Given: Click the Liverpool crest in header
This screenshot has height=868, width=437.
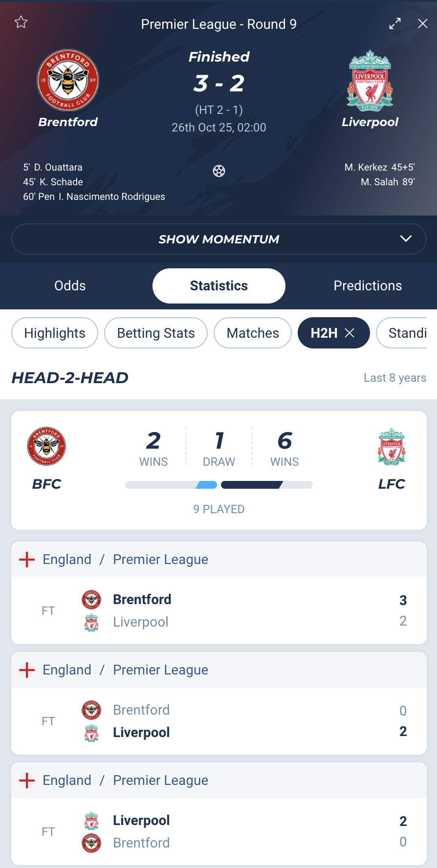Looking at the screenshot, I should coord(370,80).
